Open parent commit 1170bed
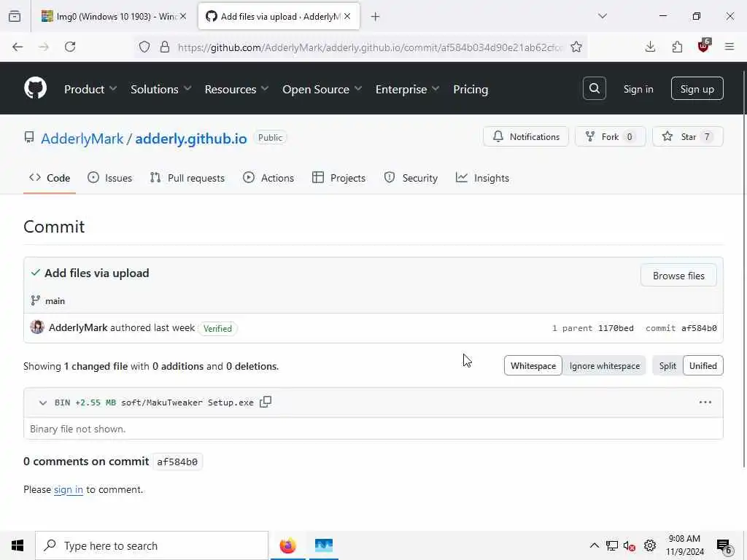The image size is (747, 560). (616, 328)
